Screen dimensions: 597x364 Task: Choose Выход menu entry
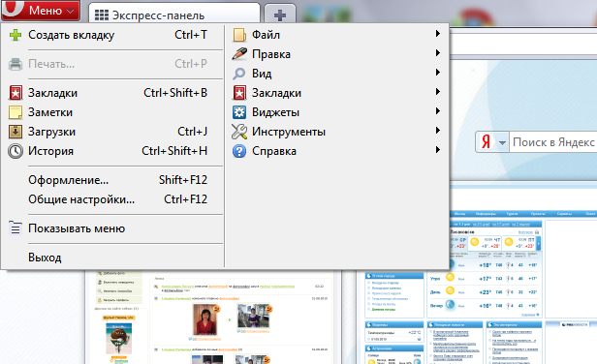[x=112, y=258]
